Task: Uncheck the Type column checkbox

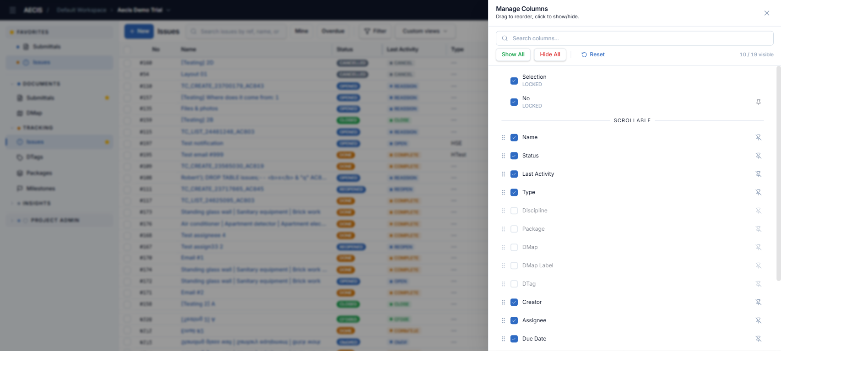Action: [514, 192]
